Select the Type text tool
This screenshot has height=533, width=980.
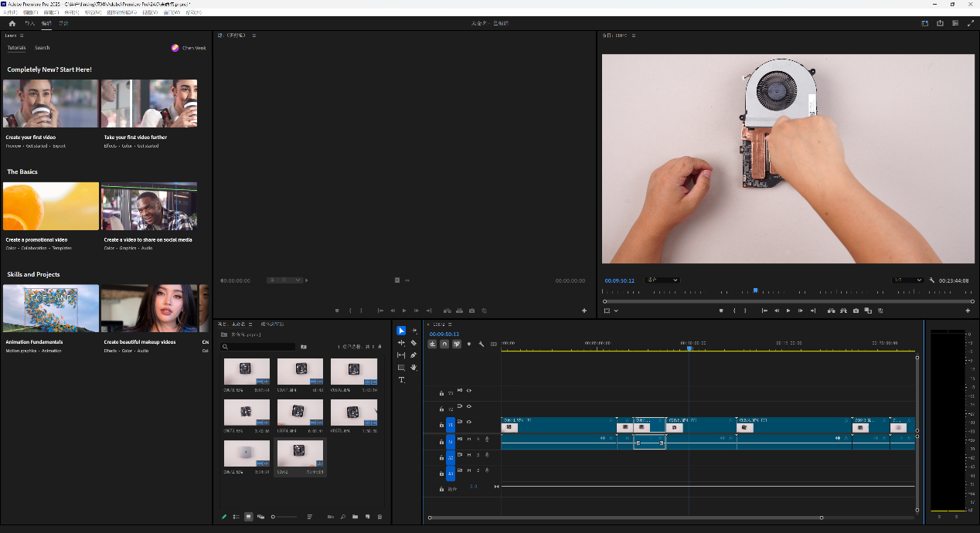point(401,380)
